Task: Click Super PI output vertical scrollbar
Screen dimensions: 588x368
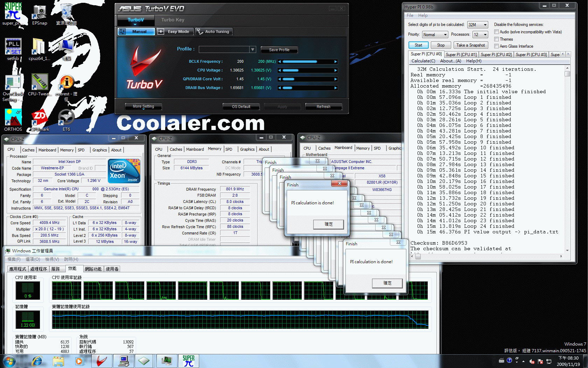Action: 567,159
